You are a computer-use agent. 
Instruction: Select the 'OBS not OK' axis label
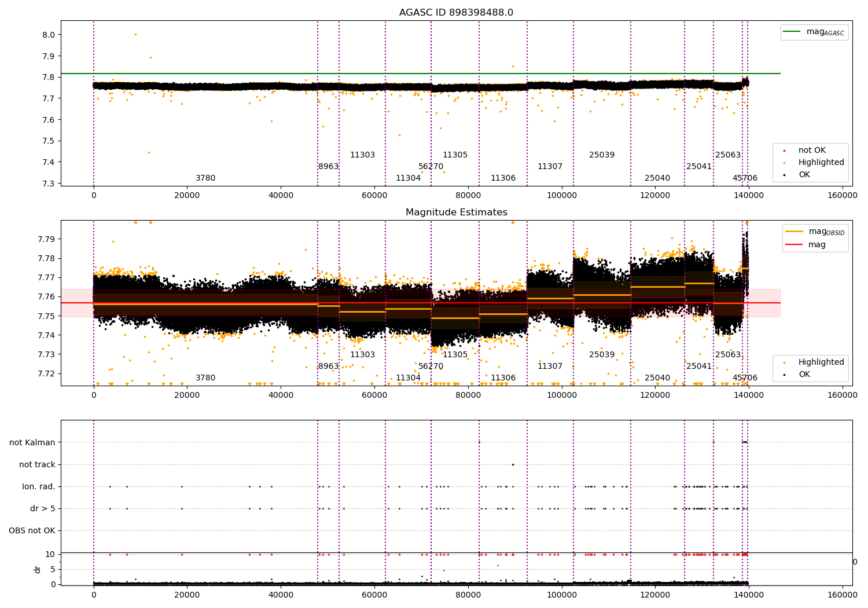coord(32,530)
